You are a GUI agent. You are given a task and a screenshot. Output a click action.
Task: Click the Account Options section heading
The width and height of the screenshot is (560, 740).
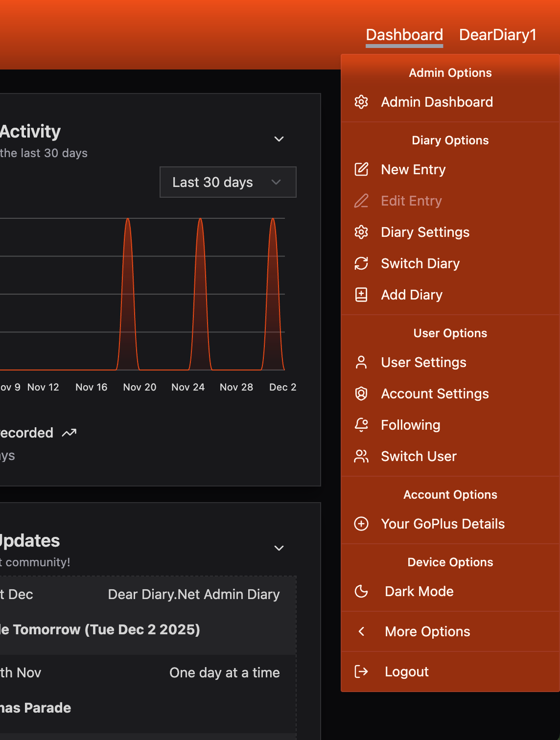point(450,495)
